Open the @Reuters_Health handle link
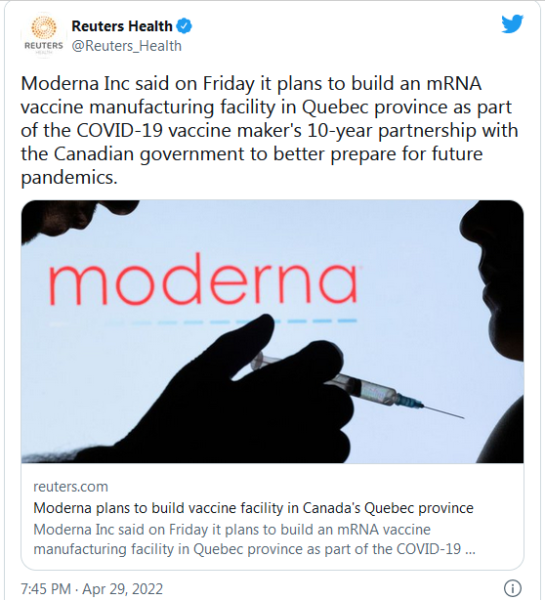Image resolution: width=545 pixels, height=600 pixels. 127,46
